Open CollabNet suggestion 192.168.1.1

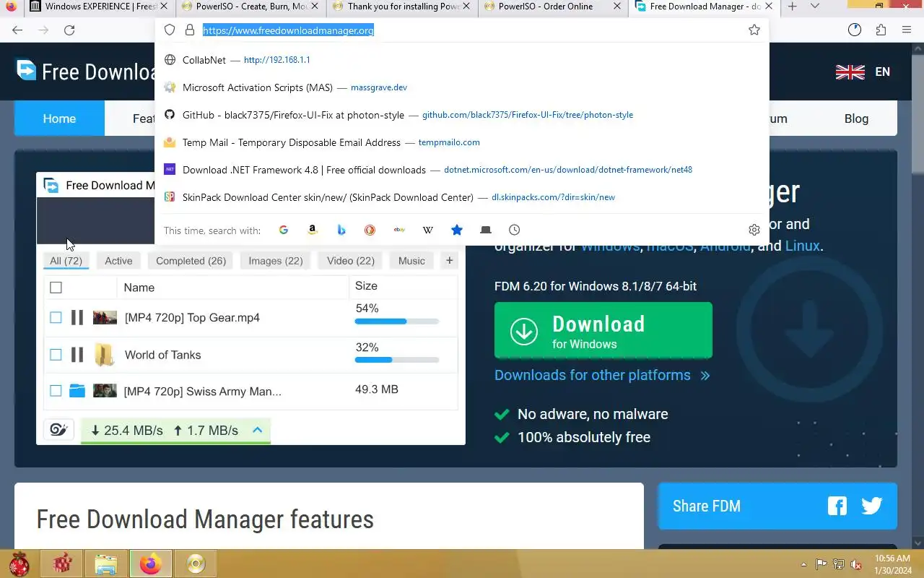pyautogui.click(x=462, y=60)
